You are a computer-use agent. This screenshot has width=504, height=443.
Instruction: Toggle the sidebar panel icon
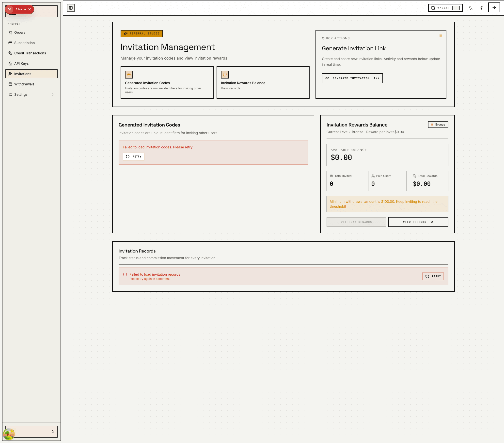(x=71, y=8)
